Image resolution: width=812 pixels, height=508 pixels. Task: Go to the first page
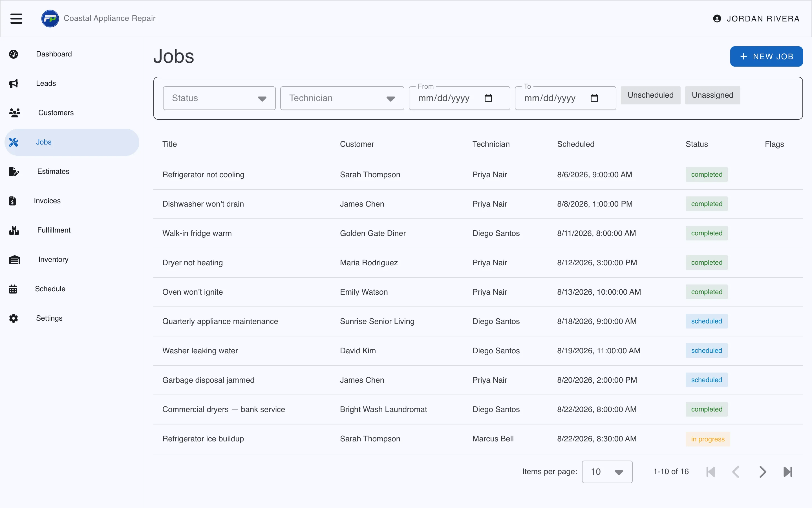(x=710, y=472)
